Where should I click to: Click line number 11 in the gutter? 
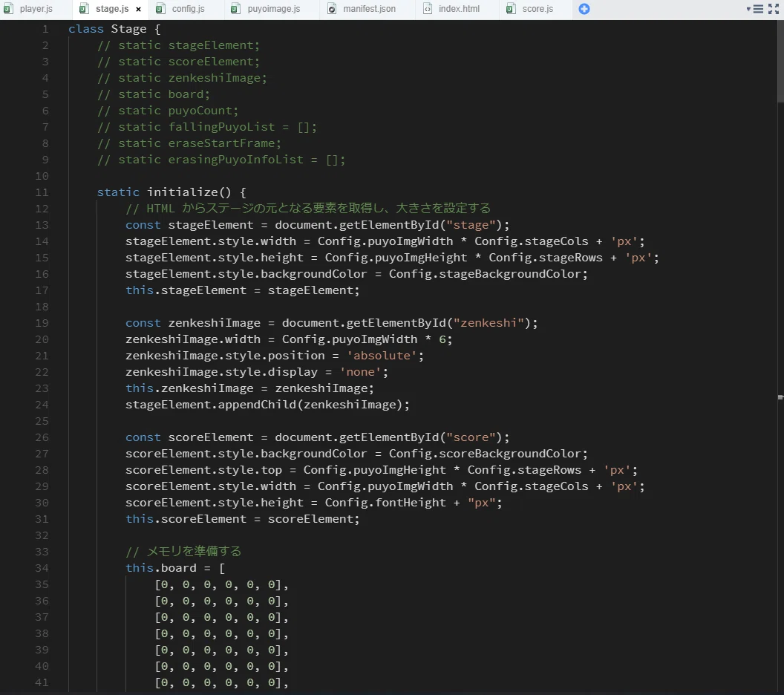[x=42, y=192]
